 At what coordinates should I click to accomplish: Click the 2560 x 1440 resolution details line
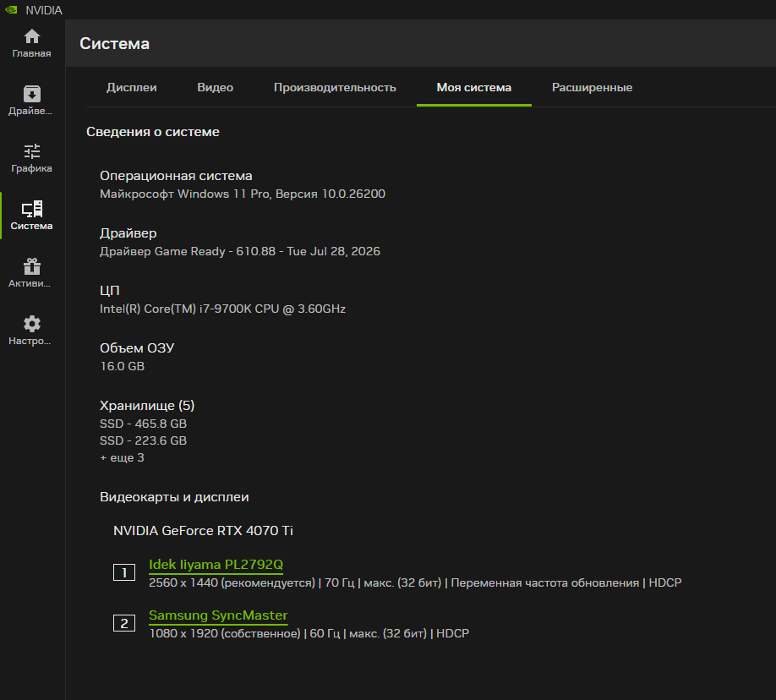[x=415, y=583]
